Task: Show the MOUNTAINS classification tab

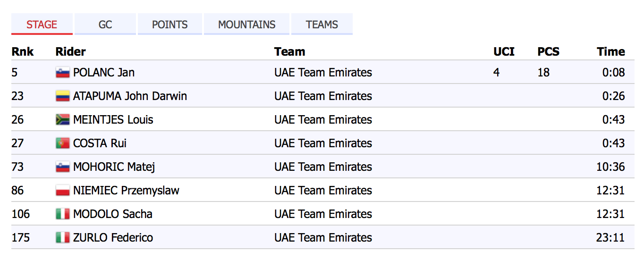Action: coord(246,25)
